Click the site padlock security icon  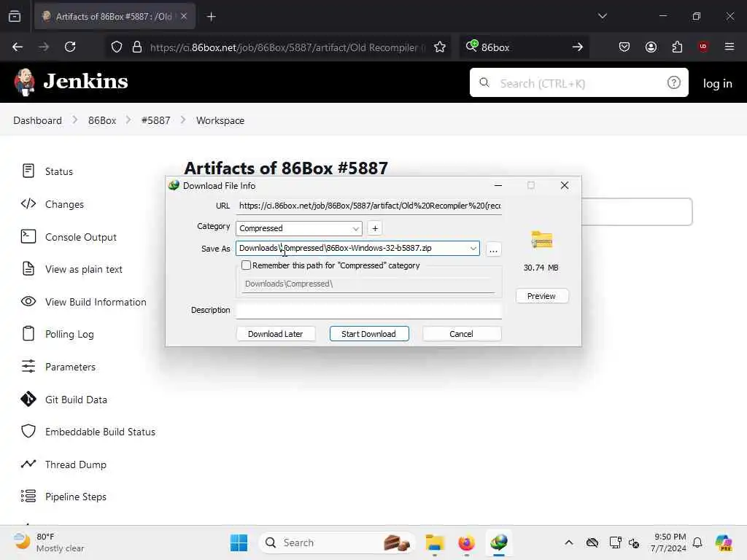click(137, 47)
